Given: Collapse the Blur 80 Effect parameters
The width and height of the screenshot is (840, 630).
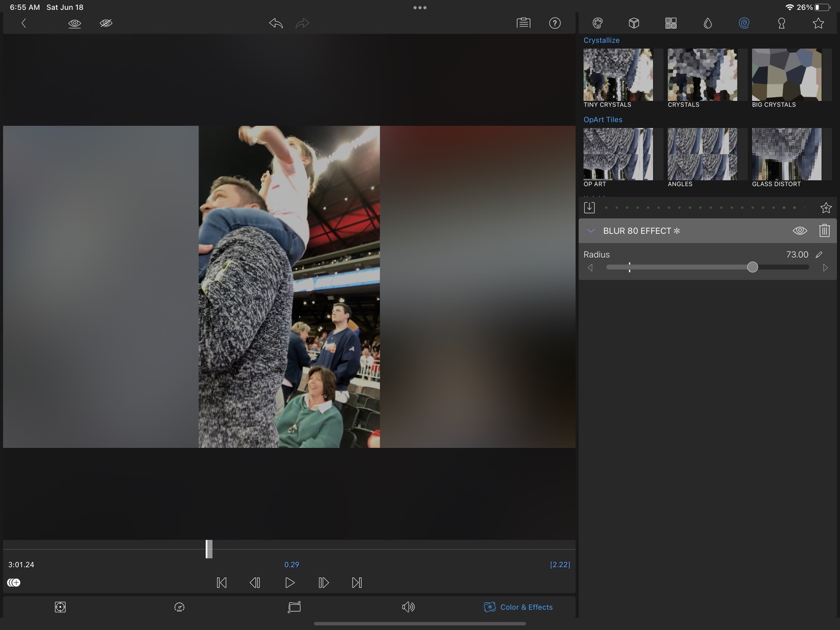Looking at the screenshot, I should pyautogui.click(x=590, y=231).
